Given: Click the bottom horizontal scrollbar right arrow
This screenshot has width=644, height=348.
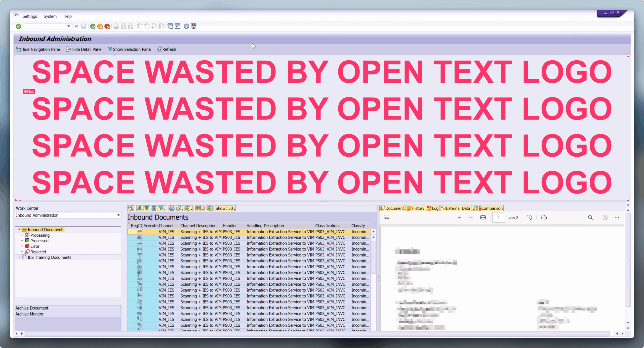Looking at the screenshot, I should coord(622,334).
